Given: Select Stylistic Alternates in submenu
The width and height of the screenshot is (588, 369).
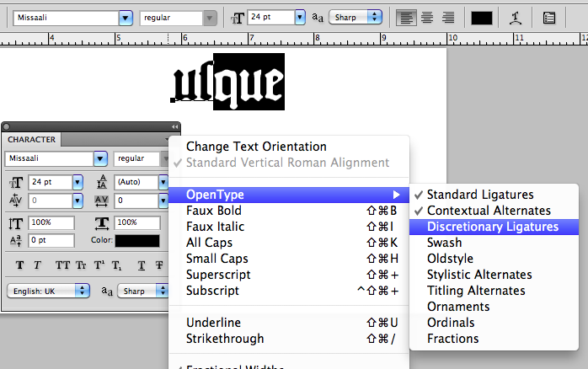Looking at the screenshot, I should (x=479, y=275).
